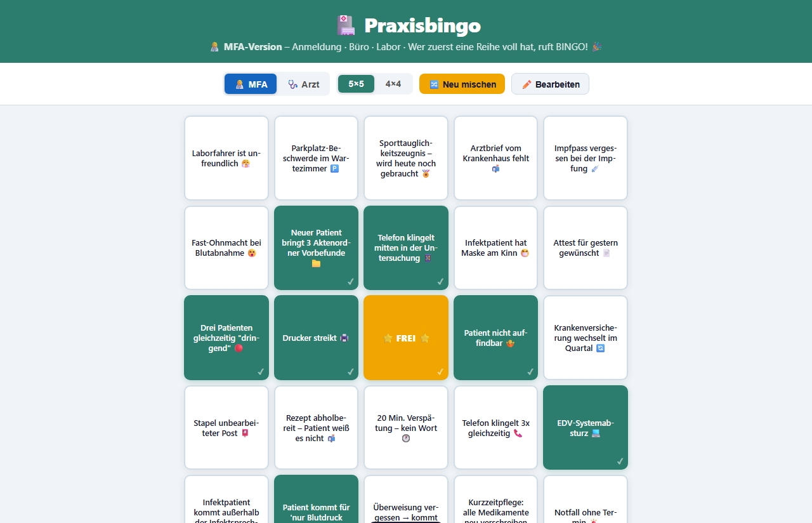Click the checkmark on EDV-Systemabsturz tile
This screenshot has height=523, width=812.
[x=620, y=461]
